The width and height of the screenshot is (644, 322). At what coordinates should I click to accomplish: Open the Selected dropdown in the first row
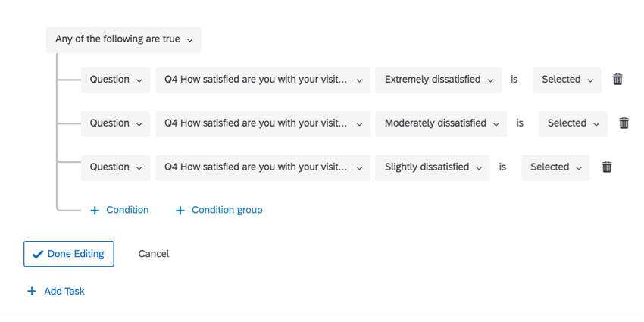click(567, 80)
